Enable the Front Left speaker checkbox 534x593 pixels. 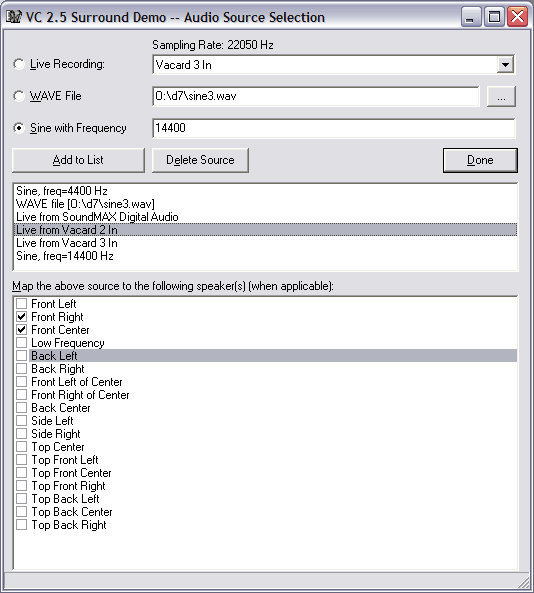coord(22,304)
